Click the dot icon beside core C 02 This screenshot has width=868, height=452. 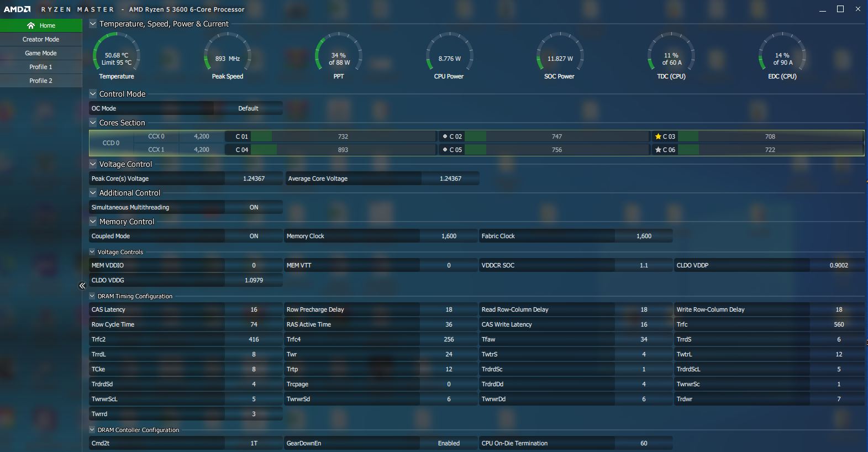[445, 136]
